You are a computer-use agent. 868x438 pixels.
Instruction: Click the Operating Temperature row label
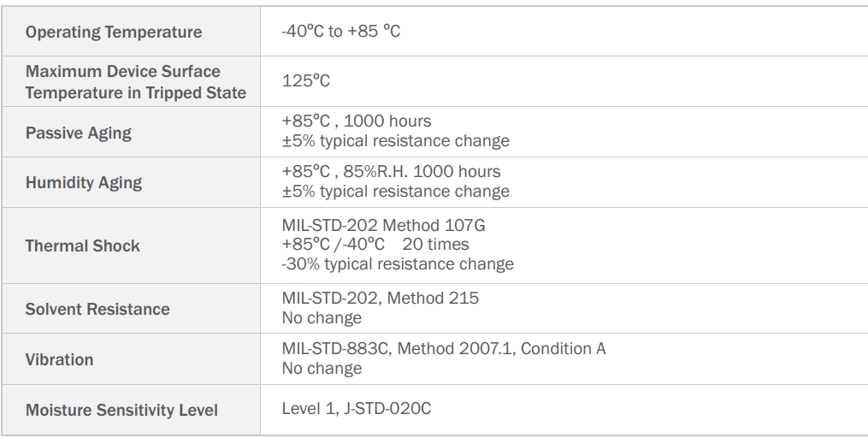tap(114, 33)
